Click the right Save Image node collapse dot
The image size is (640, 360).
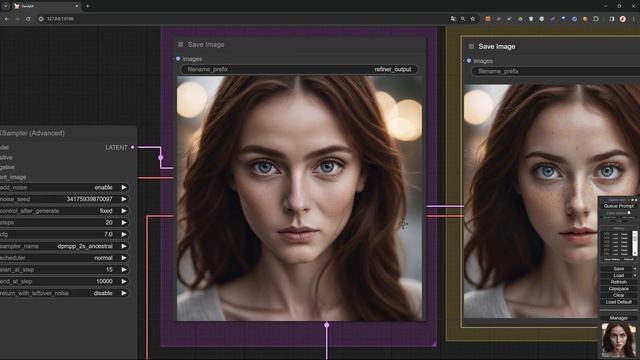coord(471,47)
